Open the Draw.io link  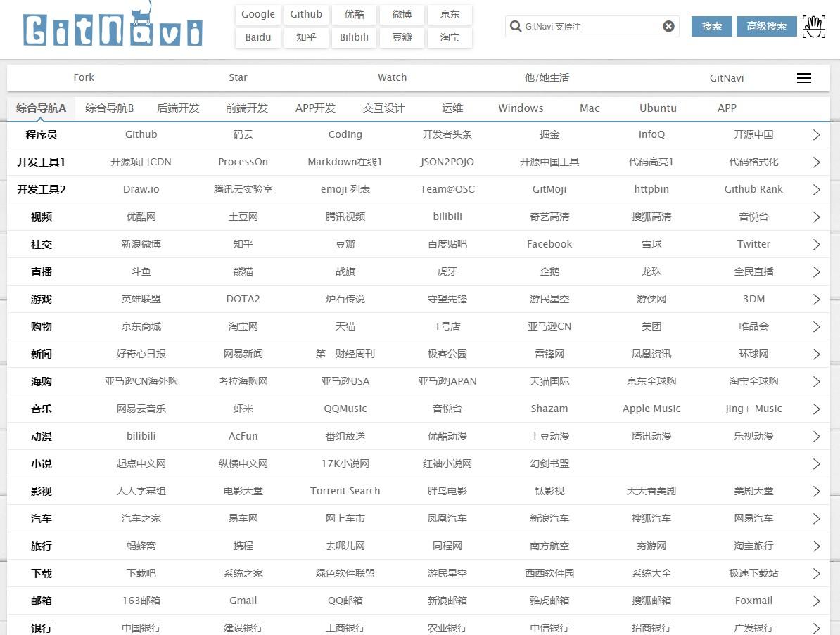[x=141, y=189]
